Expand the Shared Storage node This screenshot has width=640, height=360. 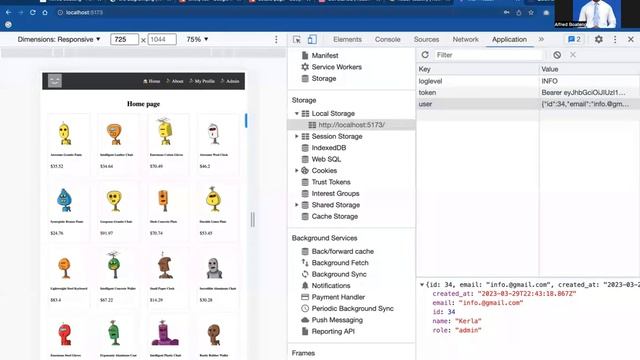tap(297, 205)
